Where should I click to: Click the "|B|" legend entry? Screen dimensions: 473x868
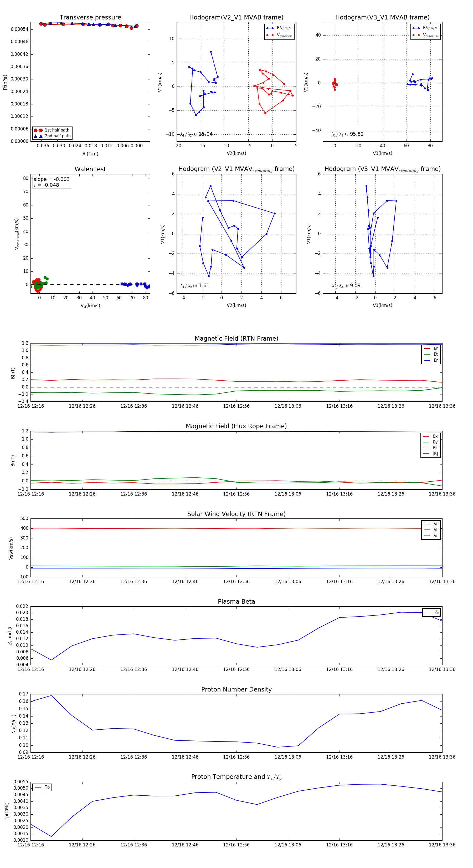[x=431, y=454]
